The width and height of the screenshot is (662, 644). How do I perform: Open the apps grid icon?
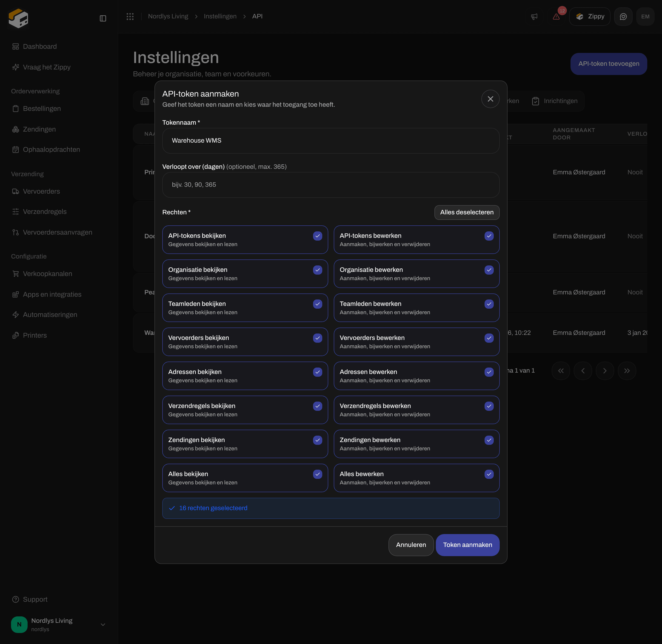(130, 16)
